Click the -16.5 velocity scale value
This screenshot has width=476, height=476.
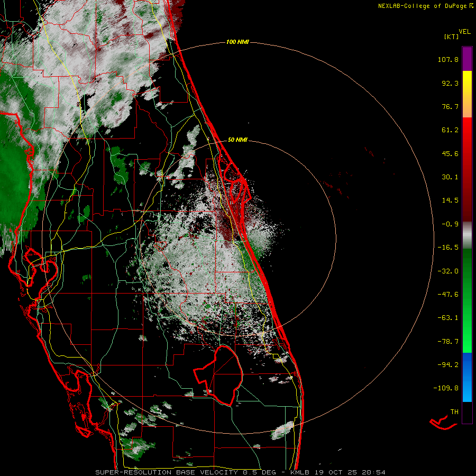[x=448, y=248]
